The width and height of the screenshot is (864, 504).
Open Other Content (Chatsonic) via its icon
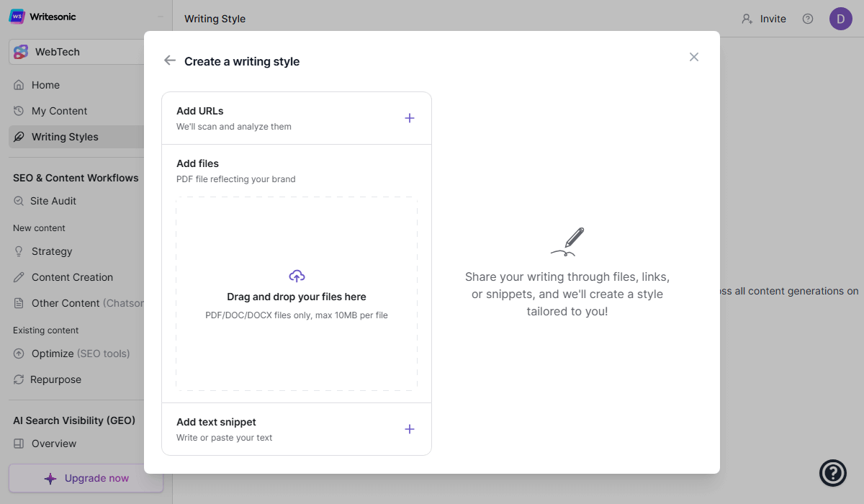coord(19,303)
